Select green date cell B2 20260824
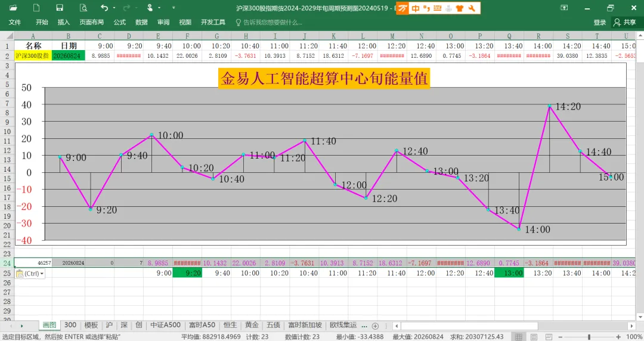Viewport: 644px width, 341px height. tap(68, 55)
